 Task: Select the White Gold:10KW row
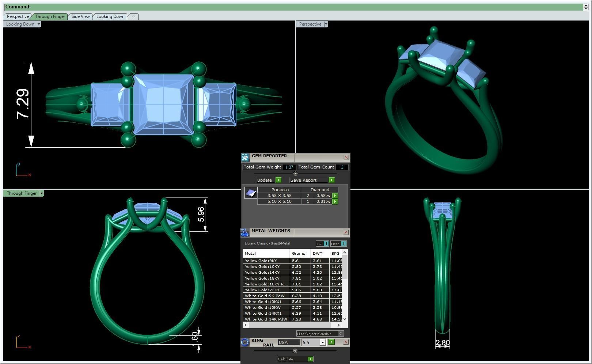coord(293,307)
